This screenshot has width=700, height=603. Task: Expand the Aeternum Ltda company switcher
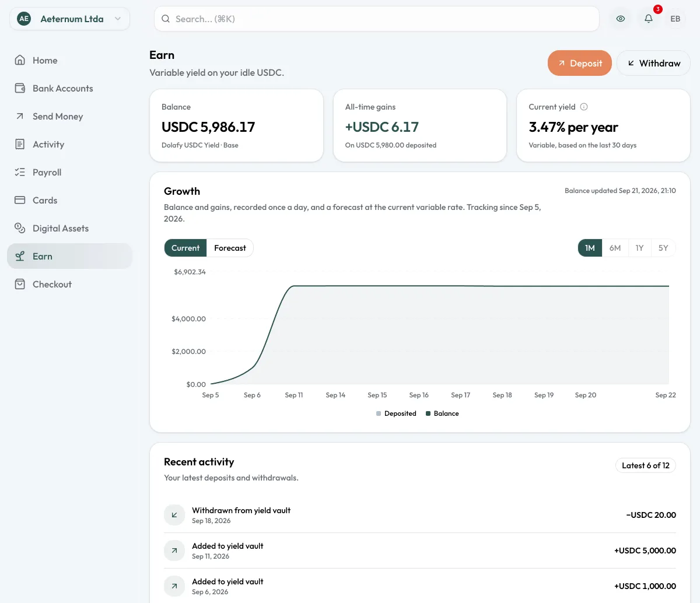click(70, 19)
